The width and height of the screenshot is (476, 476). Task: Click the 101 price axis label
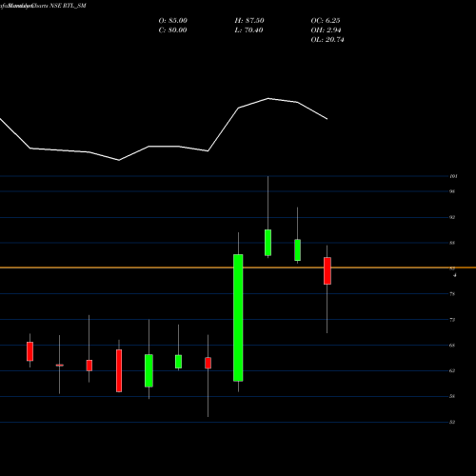click(x=453, y=176)
